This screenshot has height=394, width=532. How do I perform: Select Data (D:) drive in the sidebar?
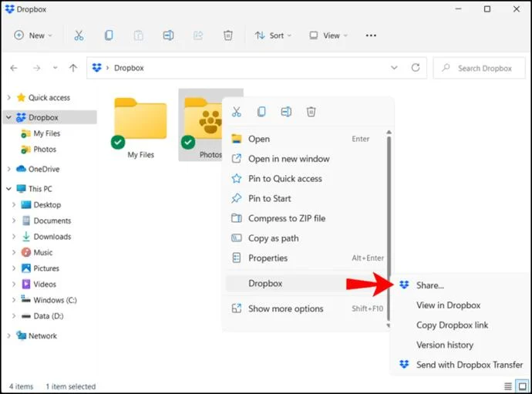point(48,316)
